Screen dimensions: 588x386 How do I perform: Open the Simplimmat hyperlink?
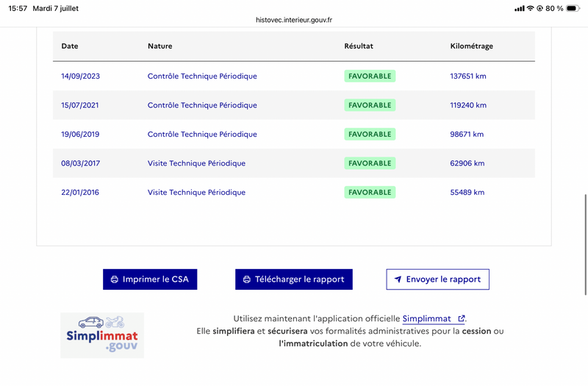coord(427,319)
